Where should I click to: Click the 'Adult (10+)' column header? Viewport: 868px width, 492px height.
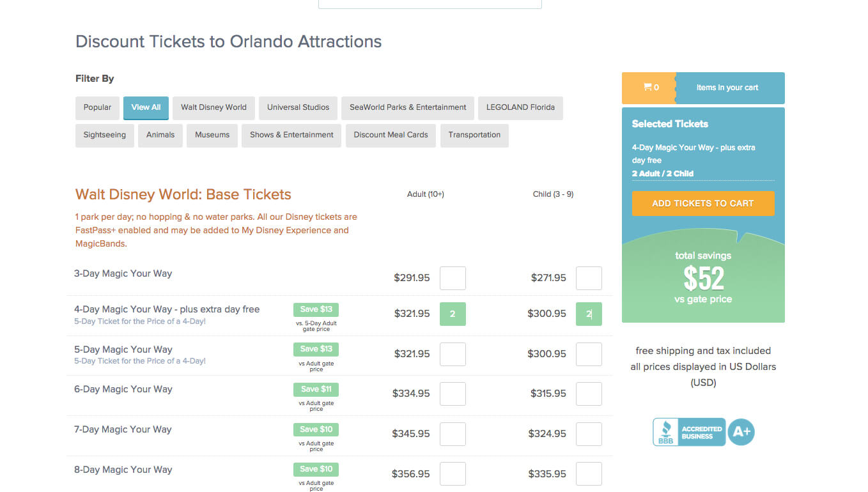point(426,194)
